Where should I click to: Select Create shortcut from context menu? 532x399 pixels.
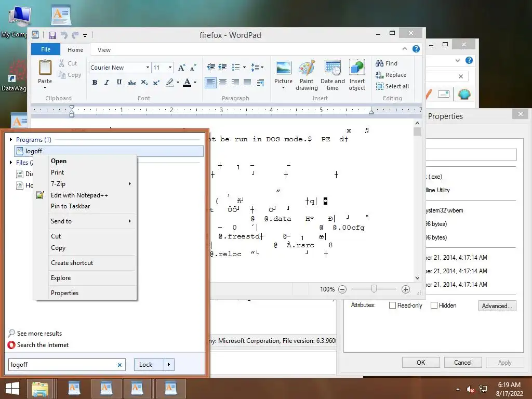[85, 263]
